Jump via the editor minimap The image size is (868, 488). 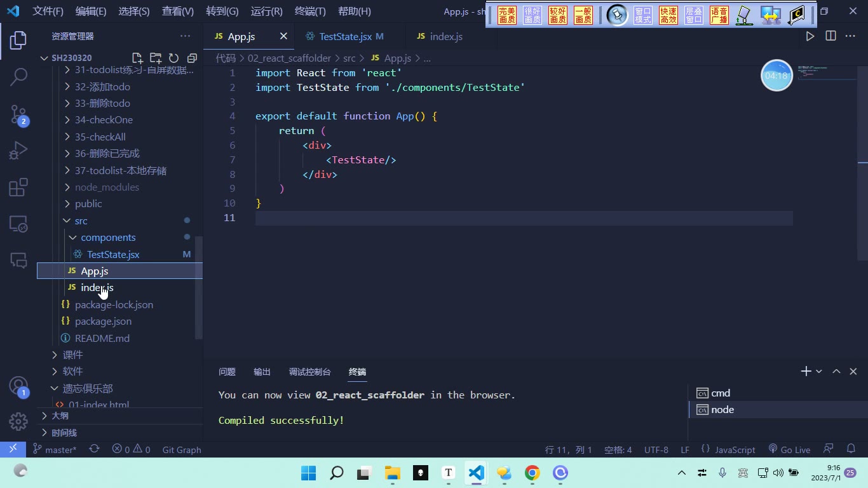(x=826, y=73)
